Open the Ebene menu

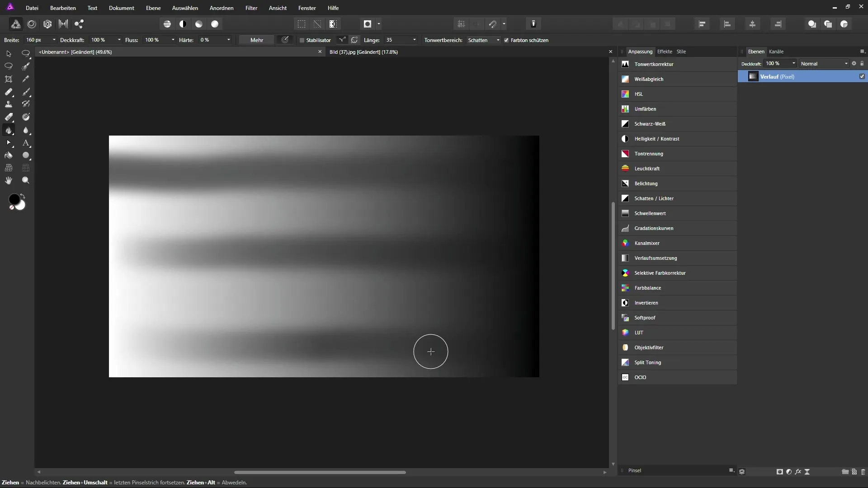[x=153, y=8]
